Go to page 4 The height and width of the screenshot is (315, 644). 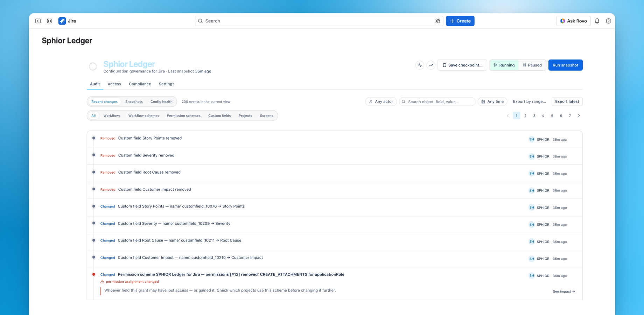(x=543, y=115)
